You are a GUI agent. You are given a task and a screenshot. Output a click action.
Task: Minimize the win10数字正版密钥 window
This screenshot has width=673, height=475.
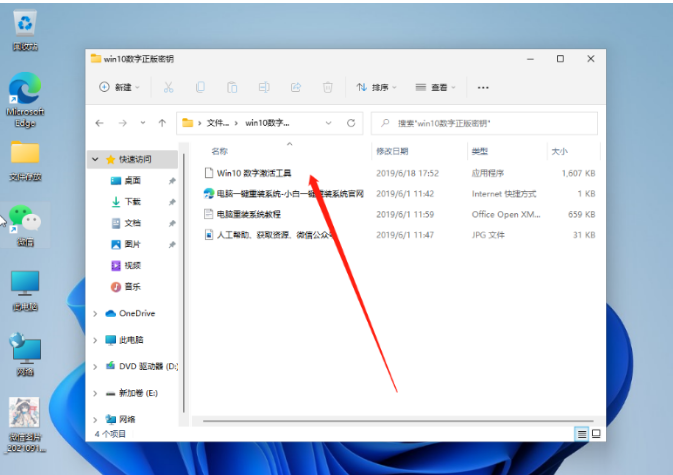point(531,59)
